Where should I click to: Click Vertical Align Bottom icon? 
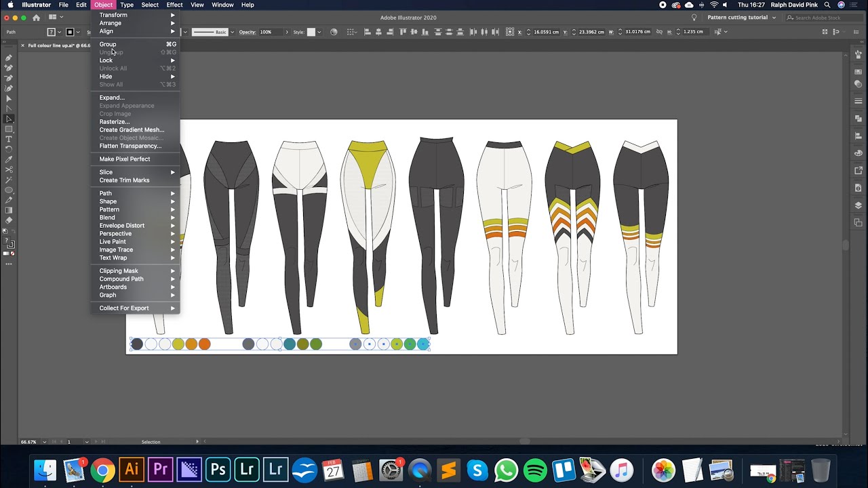[x=427, y=32]
